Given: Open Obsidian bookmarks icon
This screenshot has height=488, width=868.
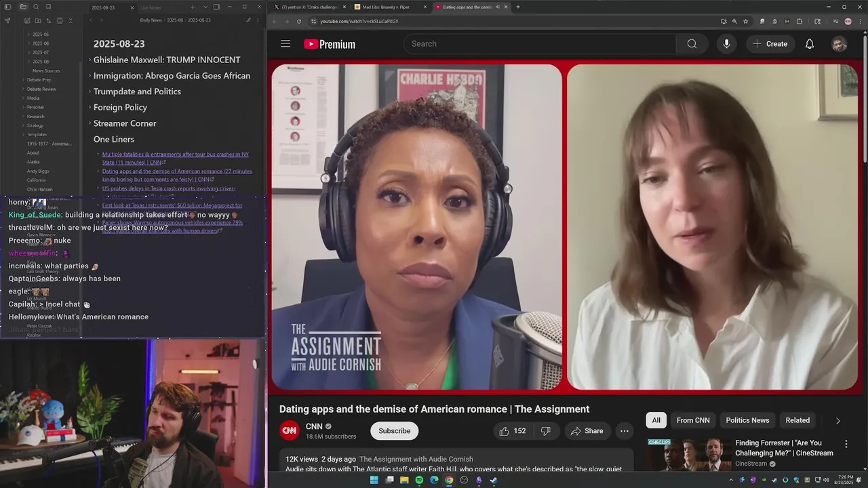Looking at the screenshot, I should pyautogui.click(x=48, y=7).
